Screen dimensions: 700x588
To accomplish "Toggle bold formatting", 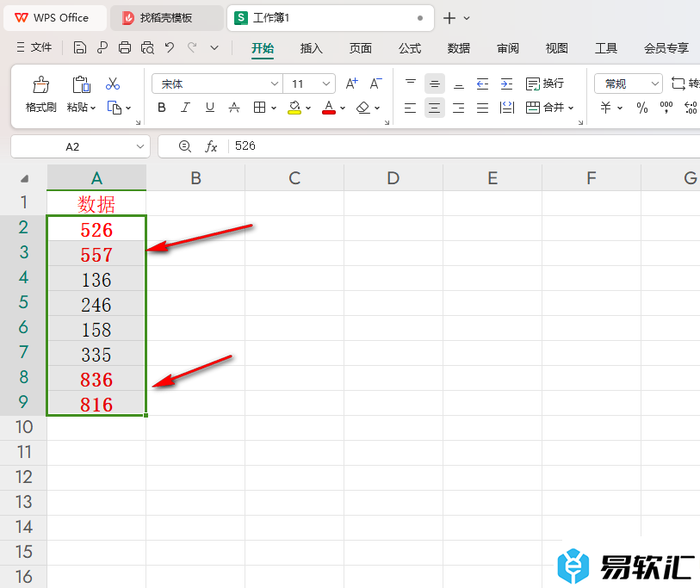I will pos(162,108).
